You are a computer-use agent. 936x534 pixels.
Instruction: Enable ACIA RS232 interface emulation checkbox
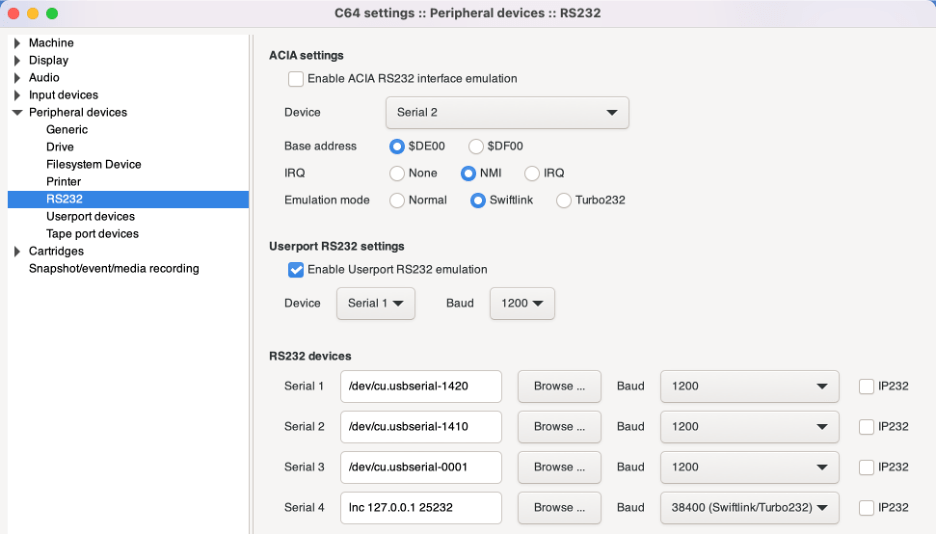[x=296, y=79]
